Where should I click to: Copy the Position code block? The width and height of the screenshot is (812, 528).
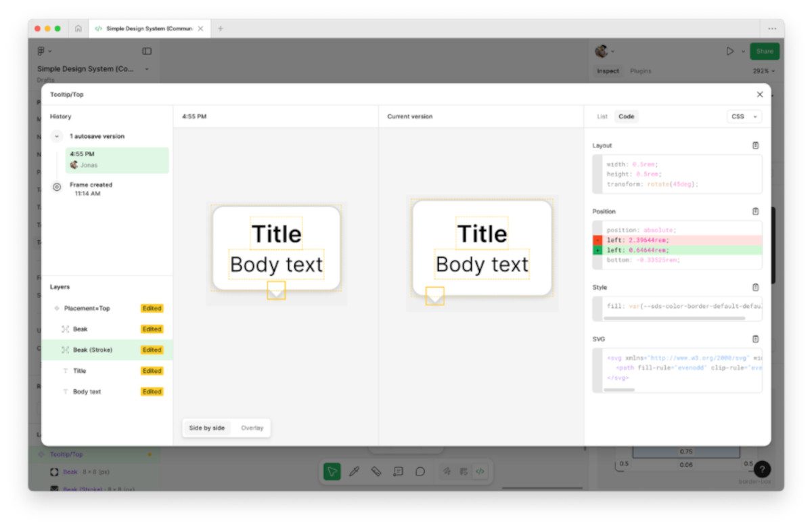pyautogui.click(x=756, y=211)
